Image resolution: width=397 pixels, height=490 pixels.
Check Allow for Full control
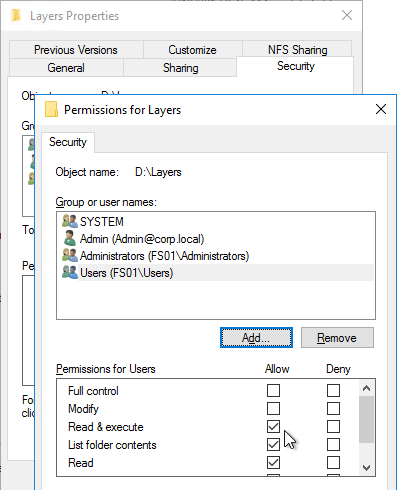(x=273, y=390)
